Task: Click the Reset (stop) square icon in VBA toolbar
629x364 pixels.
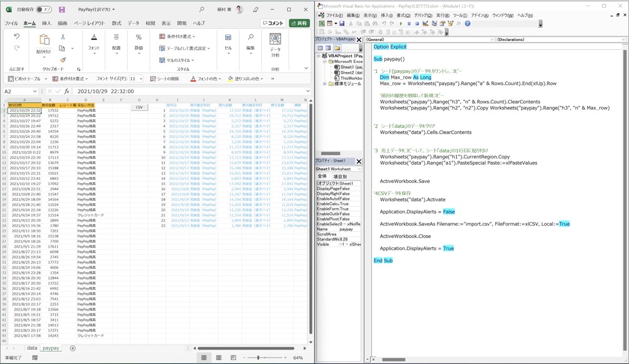Action: [x=417, y=24]
